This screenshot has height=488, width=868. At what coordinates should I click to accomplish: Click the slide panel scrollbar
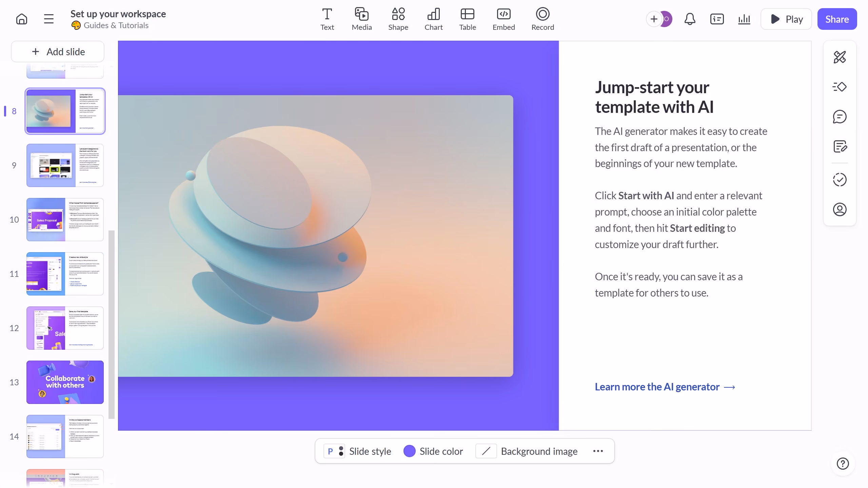click(x=112, y=325)
